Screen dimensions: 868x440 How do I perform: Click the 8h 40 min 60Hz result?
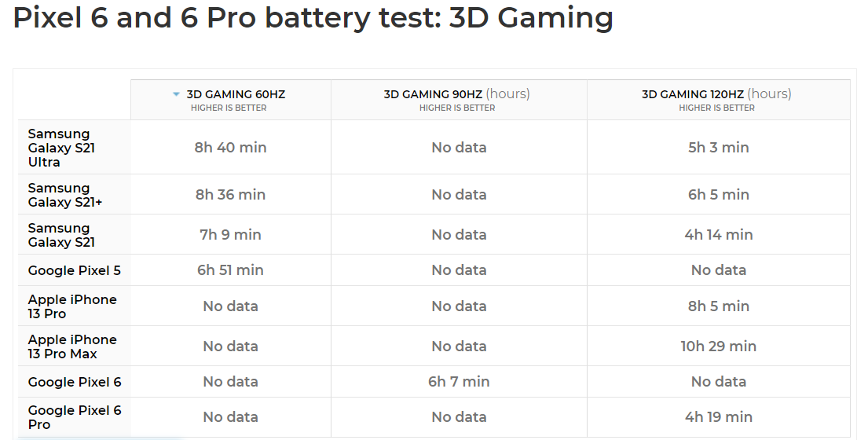(230, 148)
